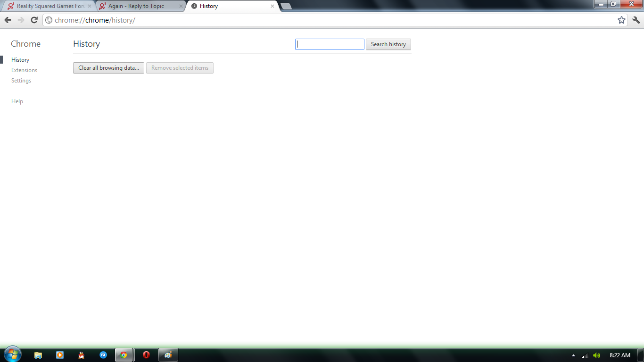Open the Windows Start orb

click(x=12, y=354)
